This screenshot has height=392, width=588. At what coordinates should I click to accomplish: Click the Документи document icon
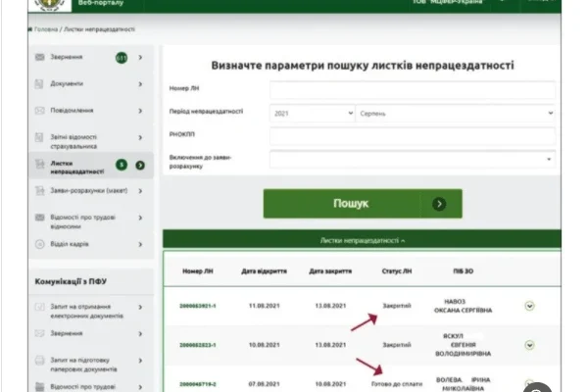[x=39, y=83]
